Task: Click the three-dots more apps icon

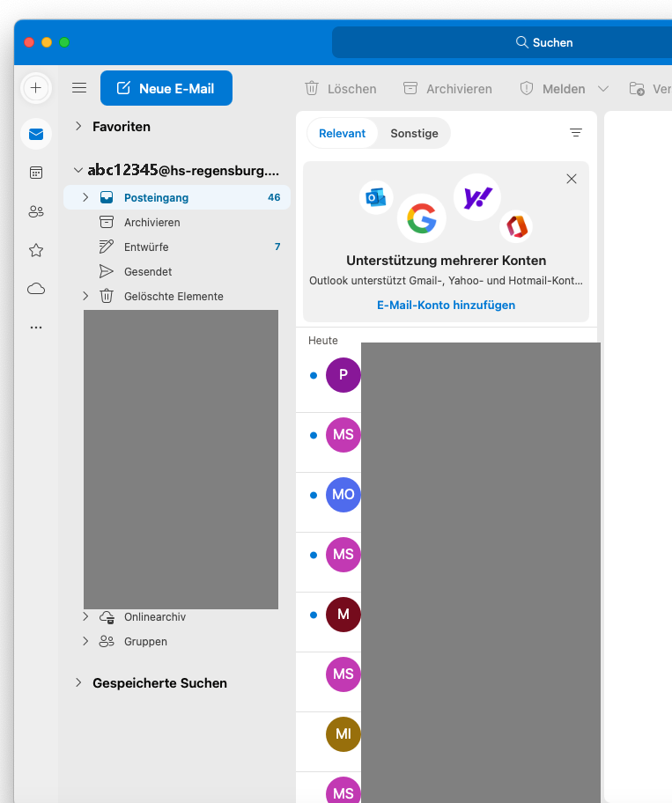Action: tap(36, 328)
